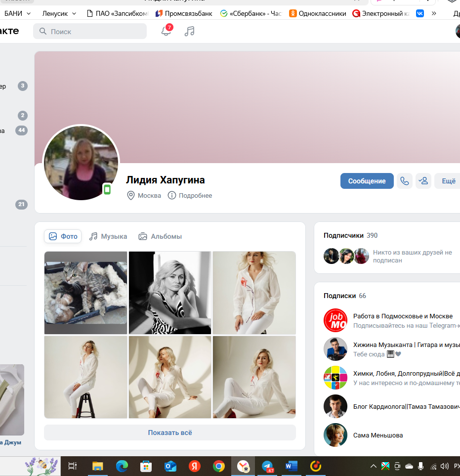Expand the БАНИ bookmarks folder
This screenshot has width=460, height=476.
click(x=17, y=13)
